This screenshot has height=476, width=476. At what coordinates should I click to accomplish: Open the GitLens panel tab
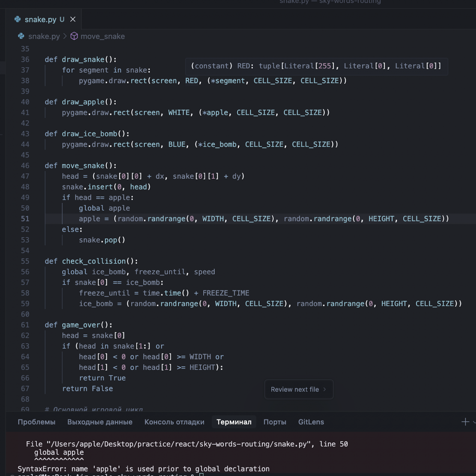311,422
